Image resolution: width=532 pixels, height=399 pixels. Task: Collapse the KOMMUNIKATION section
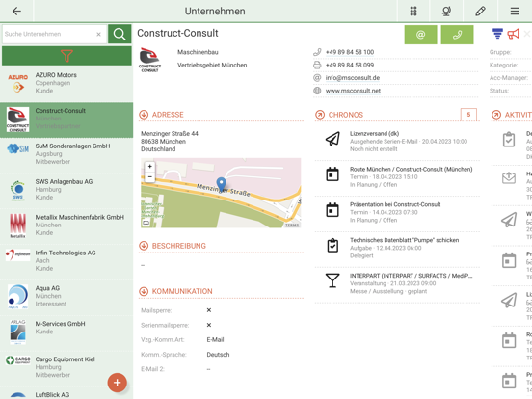pyautogui.click(x=144, y=291)
